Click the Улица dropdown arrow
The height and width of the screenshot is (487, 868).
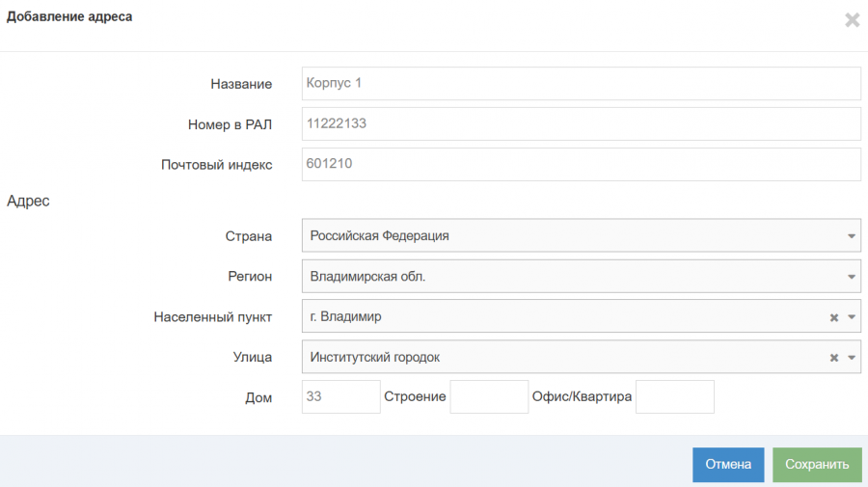(852, 358)
